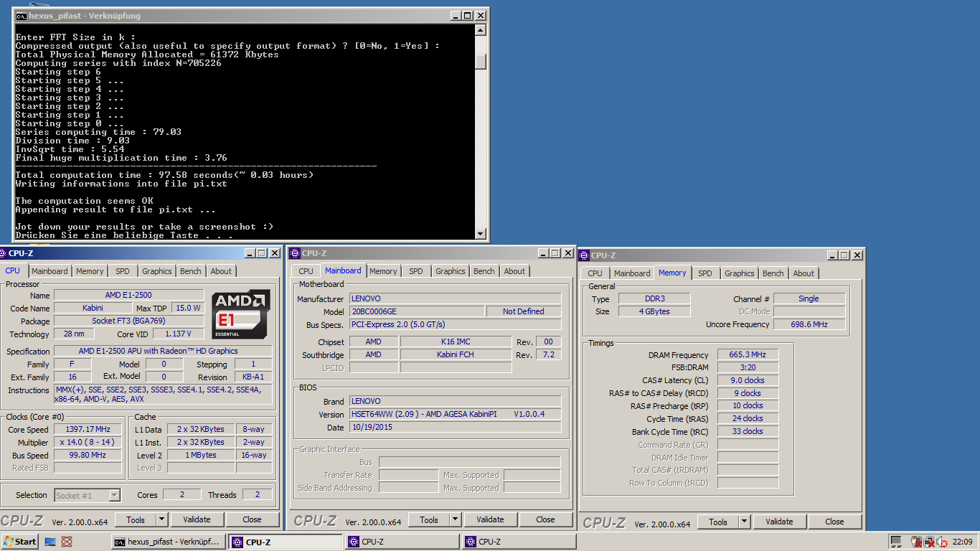Click the first CPU-Z taskbar button
The image size is (980, 551).
(x=286, y=542)
